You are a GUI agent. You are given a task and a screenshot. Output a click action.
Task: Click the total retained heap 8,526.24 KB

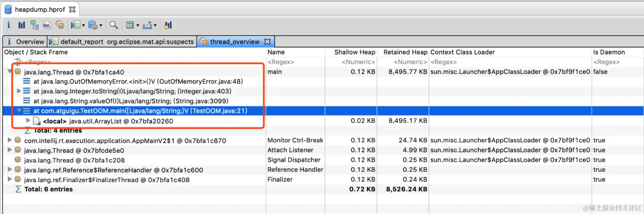point(406,189)
